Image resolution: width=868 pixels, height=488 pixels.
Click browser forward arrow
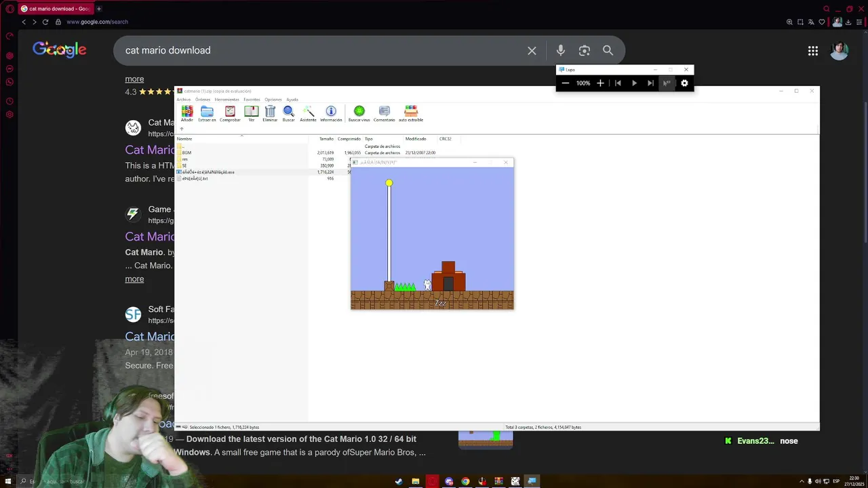[x=34, y=22]
